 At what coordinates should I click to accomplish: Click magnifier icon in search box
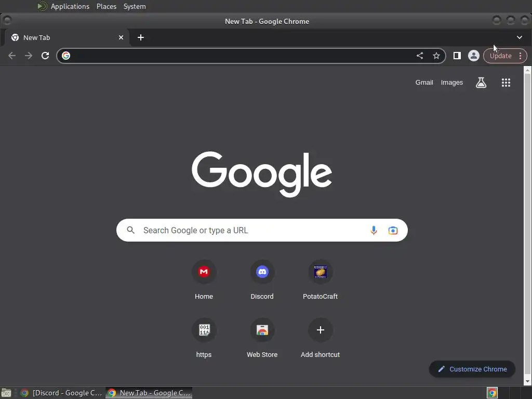click(130, 230)
